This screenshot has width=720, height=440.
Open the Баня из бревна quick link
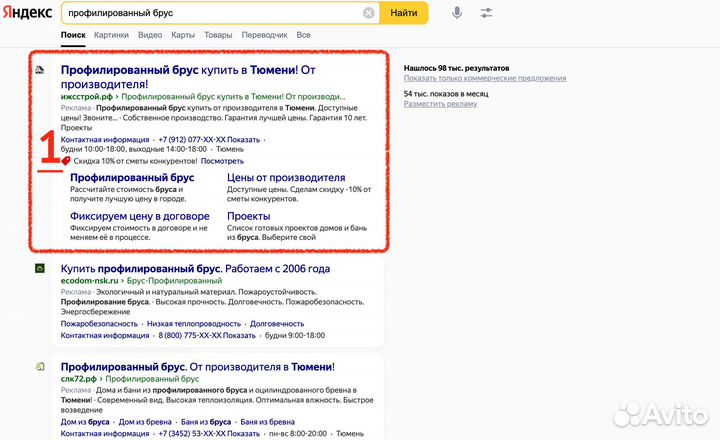pyautogui.click(x=268, y=422)
